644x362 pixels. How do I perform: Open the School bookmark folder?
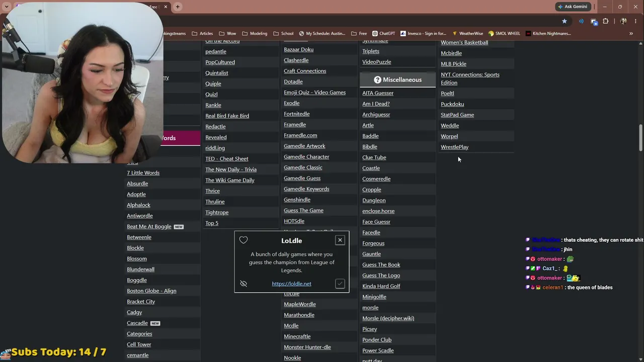tap(283, 34)
